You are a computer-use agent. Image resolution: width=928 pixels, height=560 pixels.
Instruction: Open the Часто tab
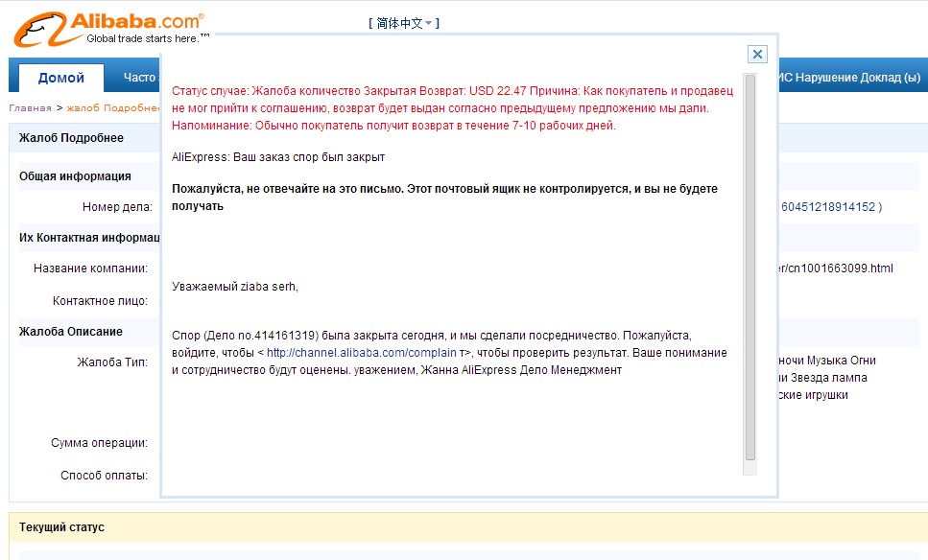click(x=140, y=78)
